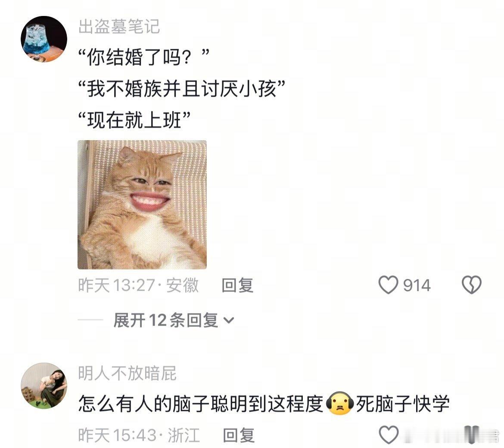Tap the 914 like count number

pyautogui.click(x=417, y=285)
